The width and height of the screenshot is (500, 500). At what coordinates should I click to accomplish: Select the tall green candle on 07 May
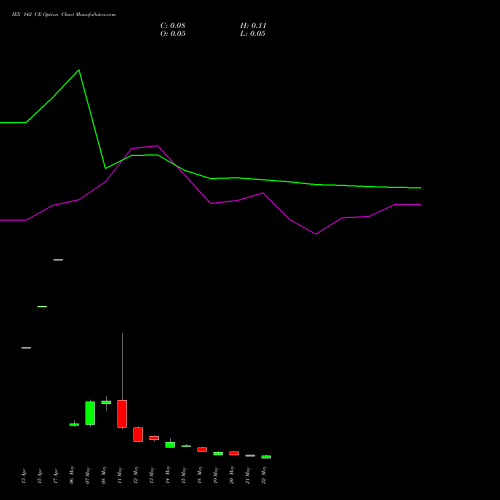tap(90, 413)
